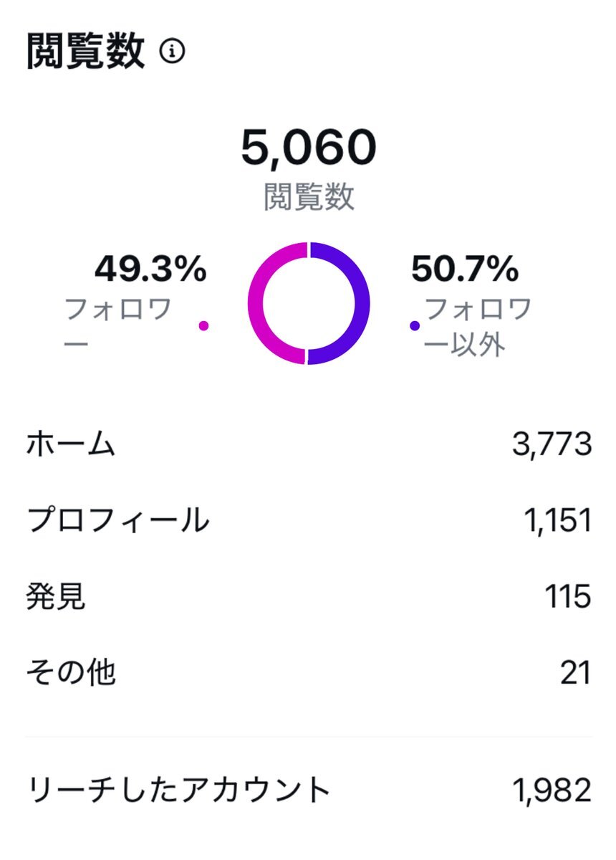Tap the 49.3% follower percentage
The image size is (616, 860).
click(x=150, y=270)
